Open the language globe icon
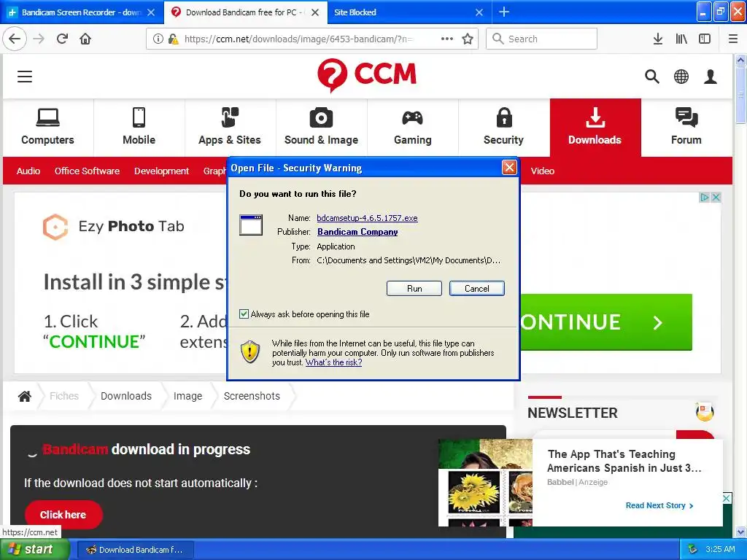Viewport: 747px width, 560px height. pos(681,76)
